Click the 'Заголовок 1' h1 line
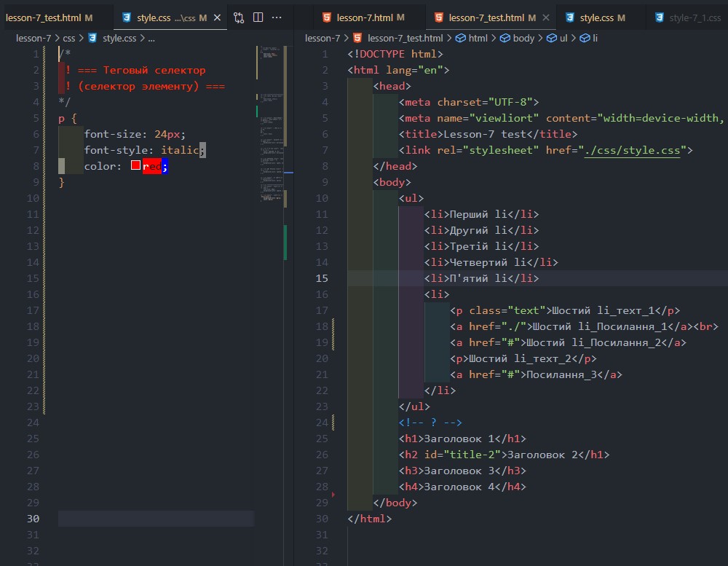Viewport: 728px width, 566px height. 462,439
